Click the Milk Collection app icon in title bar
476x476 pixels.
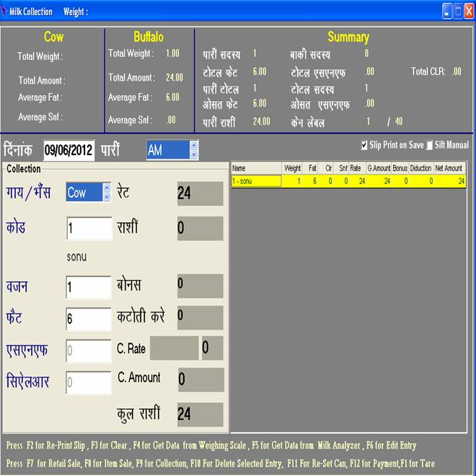point(5,12)
